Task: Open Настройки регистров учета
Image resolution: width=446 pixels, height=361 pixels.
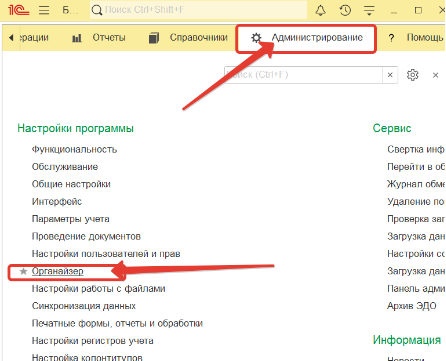Action: [92, 341]
